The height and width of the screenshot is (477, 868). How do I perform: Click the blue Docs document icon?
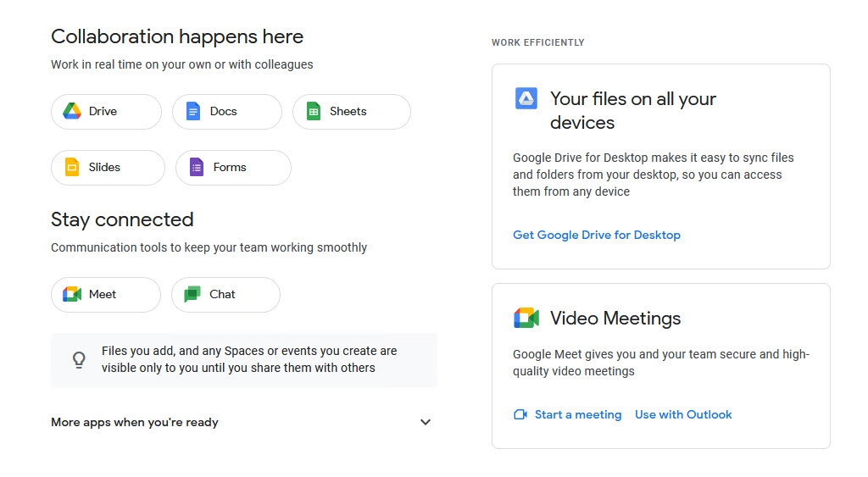point(192,111)
